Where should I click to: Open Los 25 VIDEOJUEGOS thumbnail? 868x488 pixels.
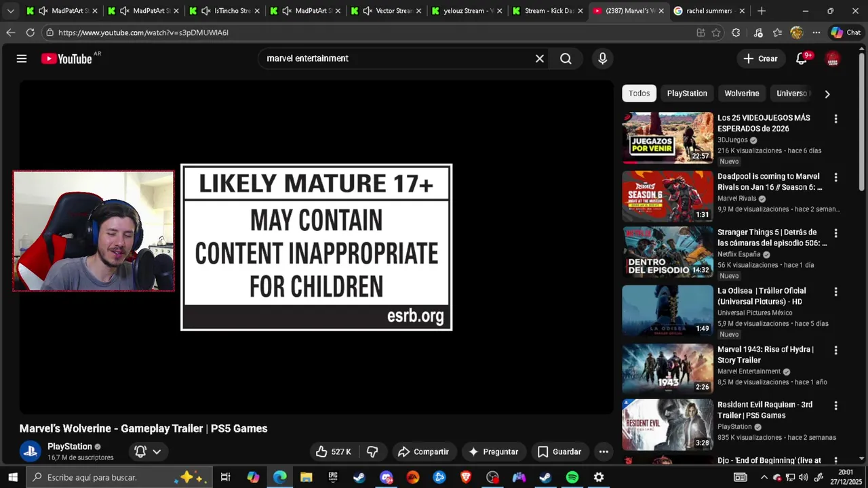tap(668, 138)
